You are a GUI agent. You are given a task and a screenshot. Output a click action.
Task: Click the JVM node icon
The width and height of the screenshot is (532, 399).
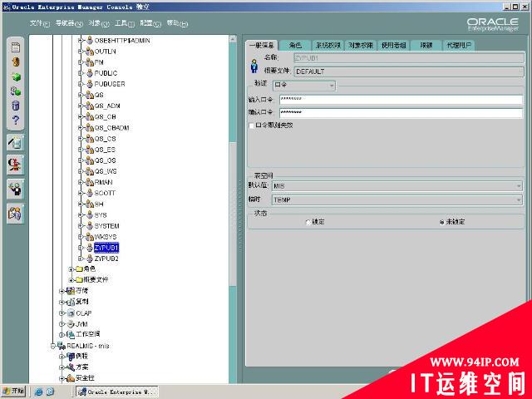pos(71,324)
